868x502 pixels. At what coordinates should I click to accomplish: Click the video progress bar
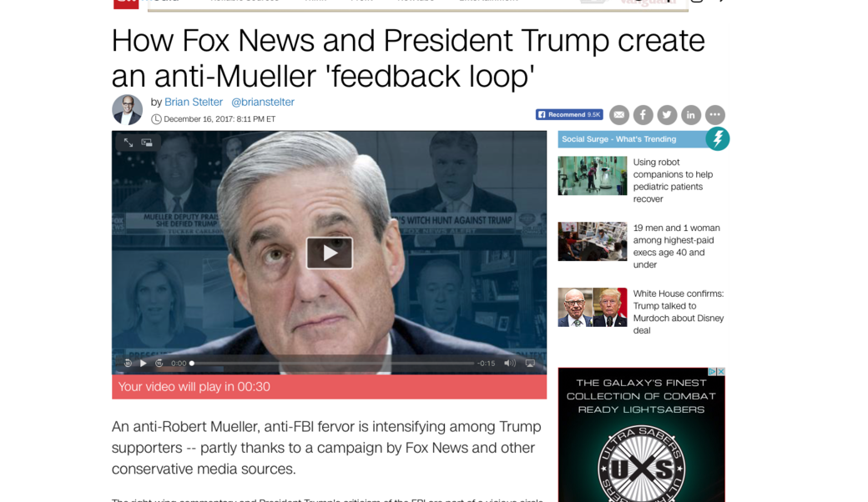coord(333,364)
